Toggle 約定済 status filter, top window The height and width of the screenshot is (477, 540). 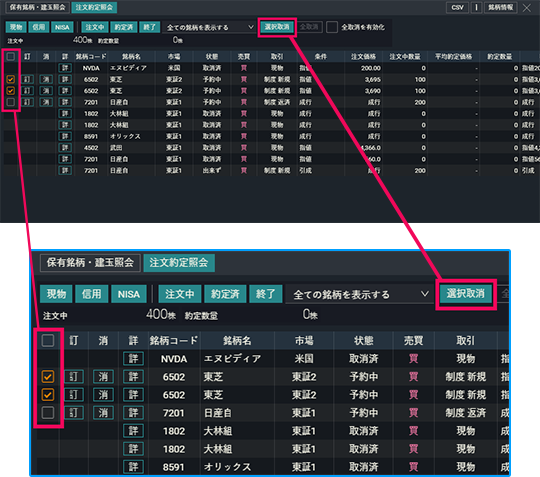tap(124, 27)
